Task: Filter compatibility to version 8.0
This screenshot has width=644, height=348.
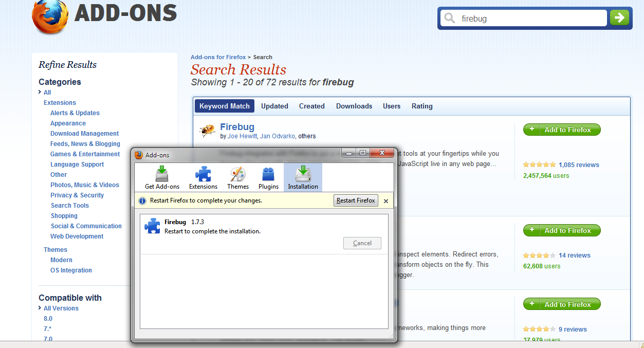Action: 48,319
